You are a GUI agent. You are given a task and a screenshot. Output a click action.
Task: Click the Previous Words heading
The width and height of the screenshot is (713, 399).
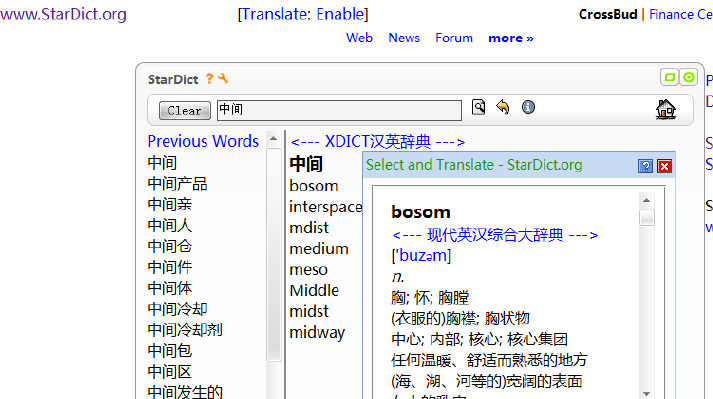[203, 141]
